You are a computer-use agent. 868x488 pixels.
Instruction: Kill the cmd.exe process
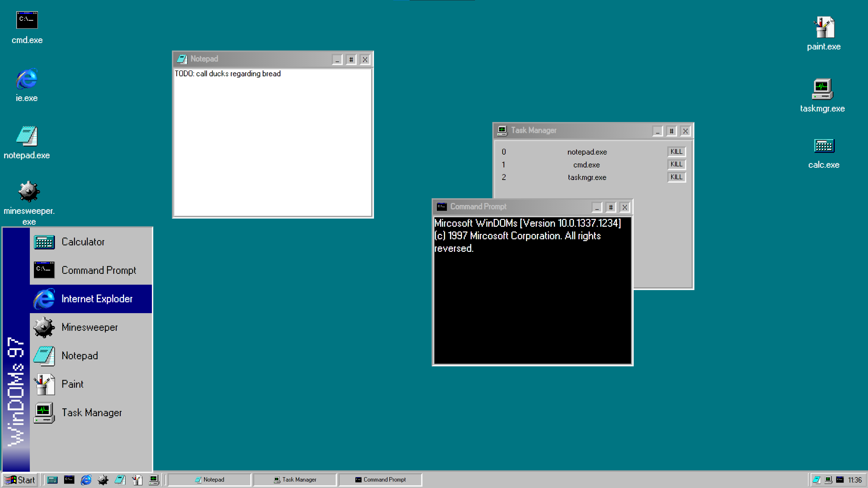pos(676,164)
